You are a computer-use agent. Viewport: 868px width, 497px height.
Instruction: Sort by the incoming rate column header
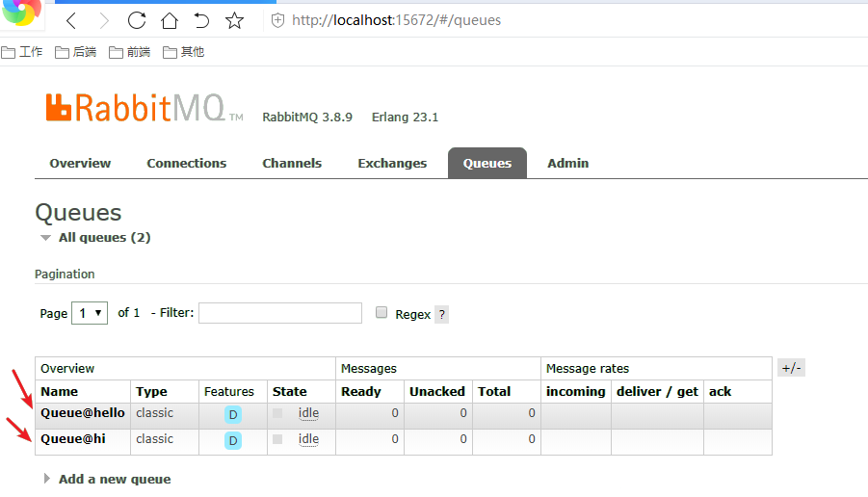(x=576, y=392)
